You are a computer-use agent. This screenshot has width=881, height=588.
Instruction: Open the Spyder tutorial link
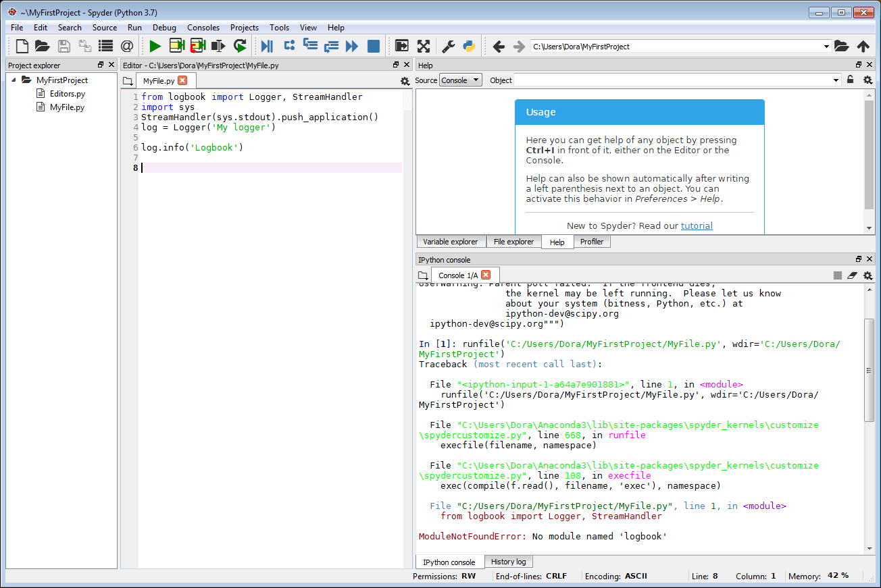click(697, 225)
